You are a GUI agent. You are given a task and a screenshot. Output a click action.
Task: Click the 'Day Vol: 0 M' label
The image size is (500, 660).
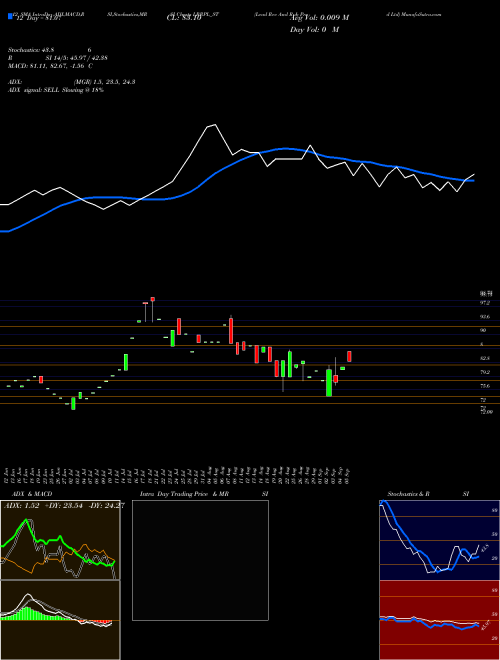click(x=314, y=30)
